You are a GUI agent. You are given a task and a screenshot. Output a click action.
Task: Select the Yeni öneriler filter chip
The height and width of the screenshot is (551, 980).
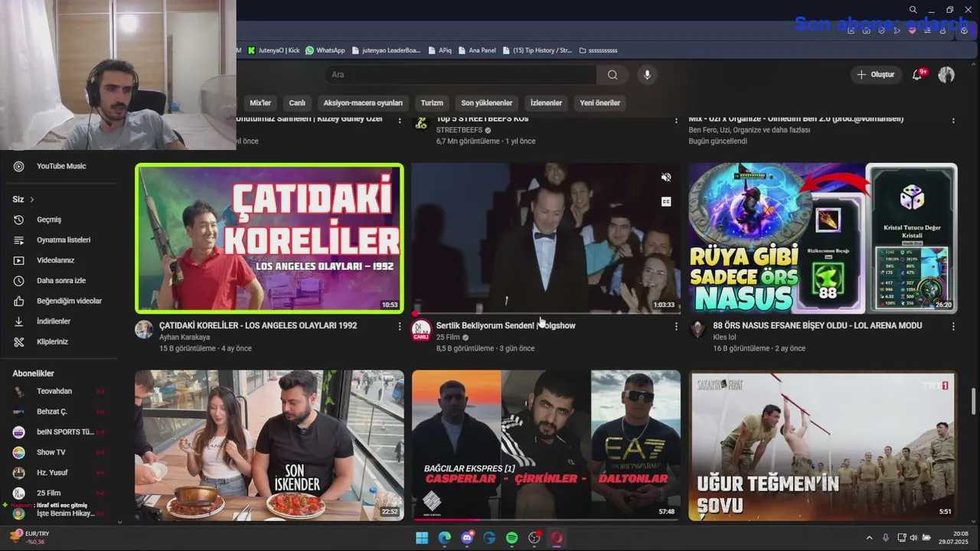pos(599,103)
